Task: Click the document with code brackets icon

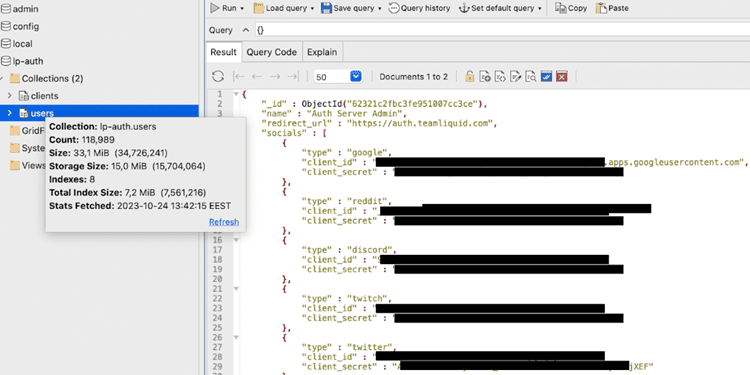Action: click(500, 77)
